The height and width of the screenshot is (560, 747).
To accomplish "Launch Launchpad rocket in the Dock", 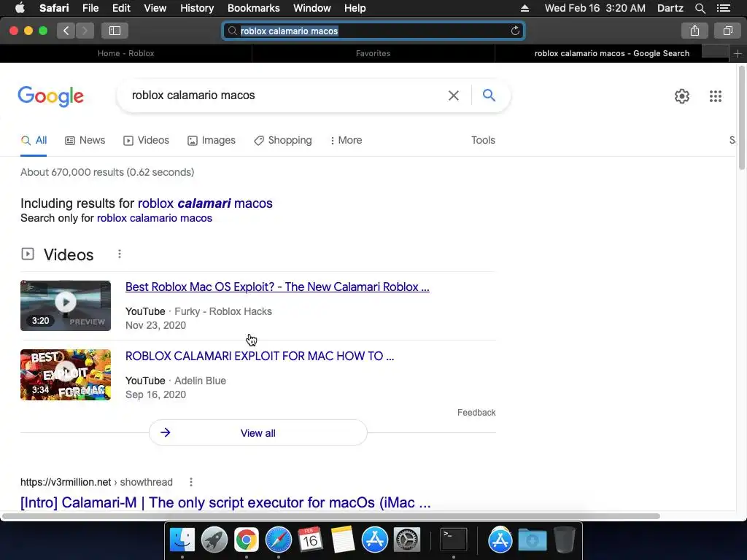I will (214, 540).
